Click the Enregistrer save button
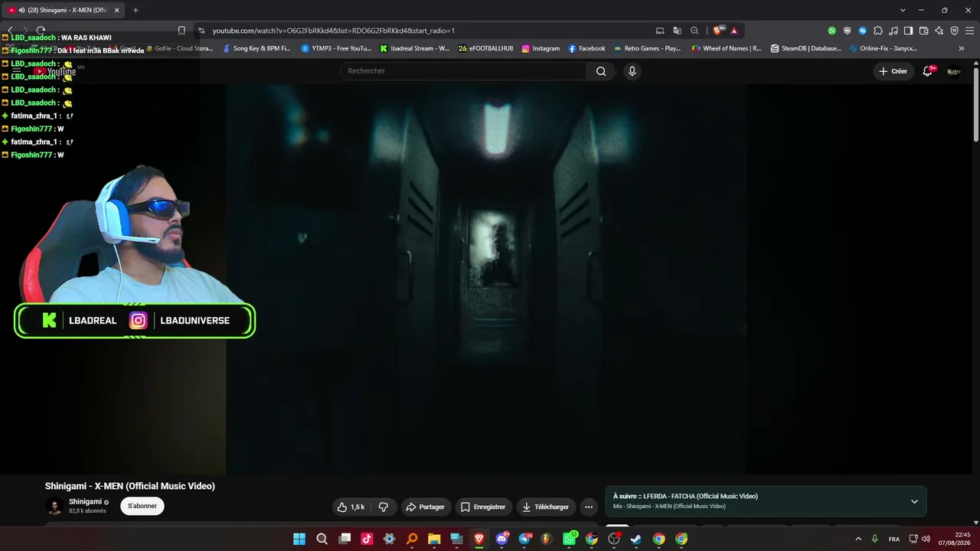 483,507
